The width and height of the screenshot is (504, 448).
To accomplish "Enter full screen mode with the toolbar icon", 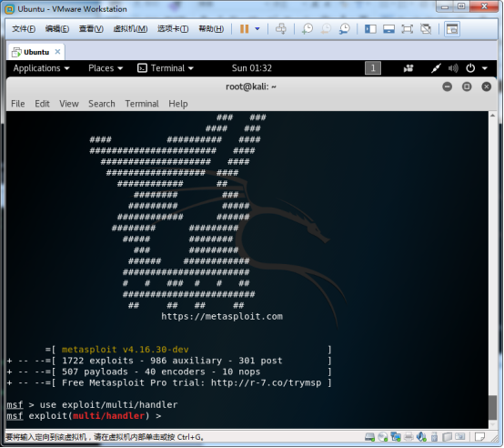I will click(408, 29).
